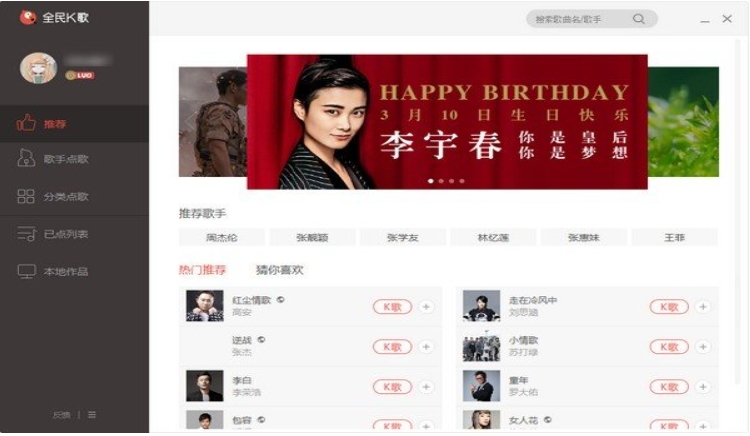Click the 反馈 feedback link
The height and width of the screenshot is (436, 750).
tap(61, 414)
